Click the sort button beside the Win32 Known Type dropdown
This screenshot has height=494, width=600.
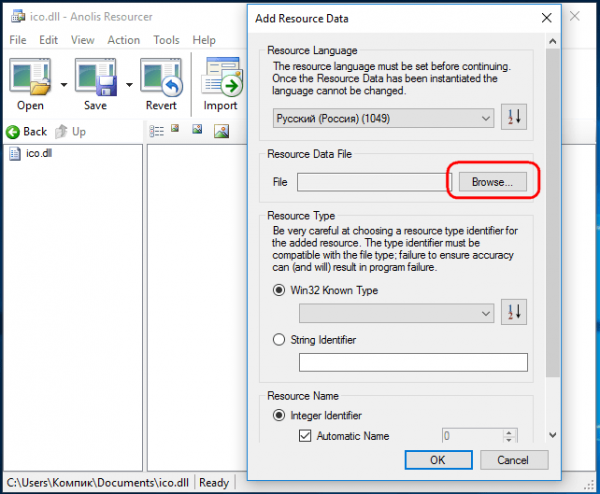(514, 313)
